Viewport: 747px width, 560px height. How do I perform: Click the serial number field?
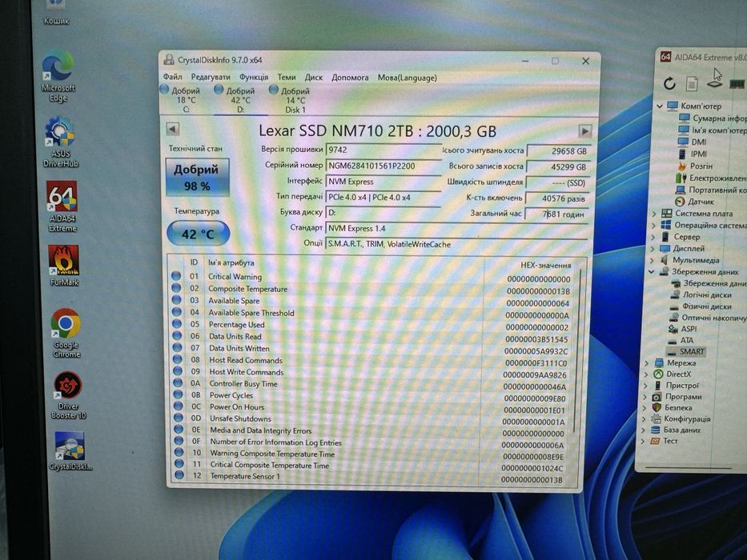(384, 166)
